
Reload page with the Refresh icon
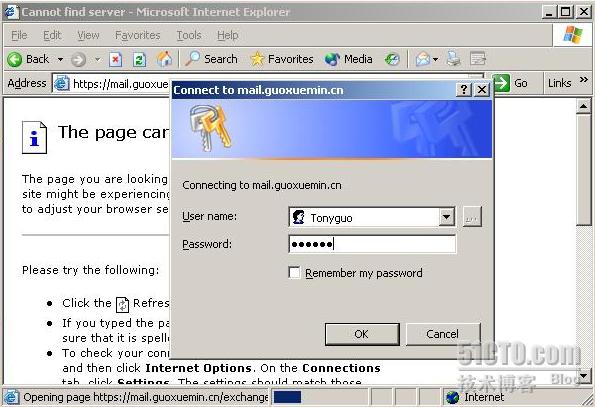point(140,59)
